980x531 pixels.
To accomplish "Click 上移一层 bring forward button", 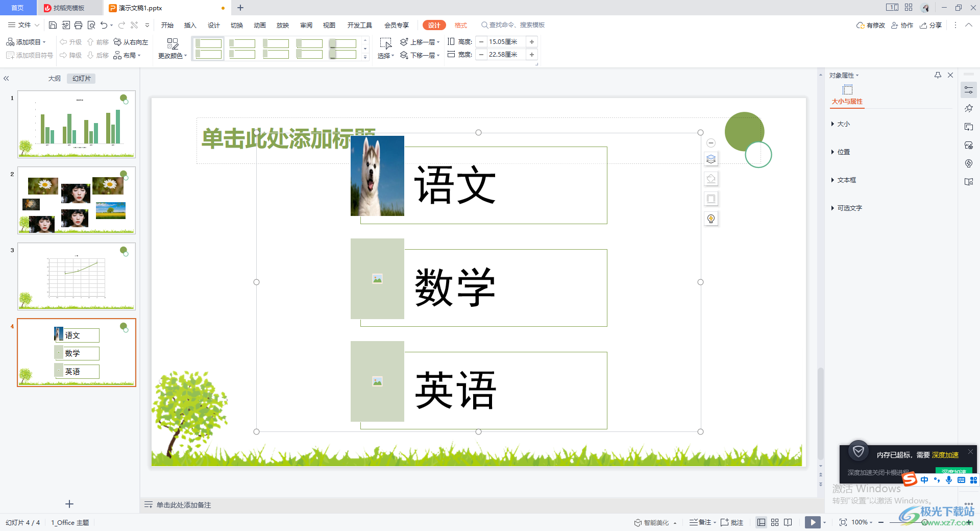I will point(420,42).
